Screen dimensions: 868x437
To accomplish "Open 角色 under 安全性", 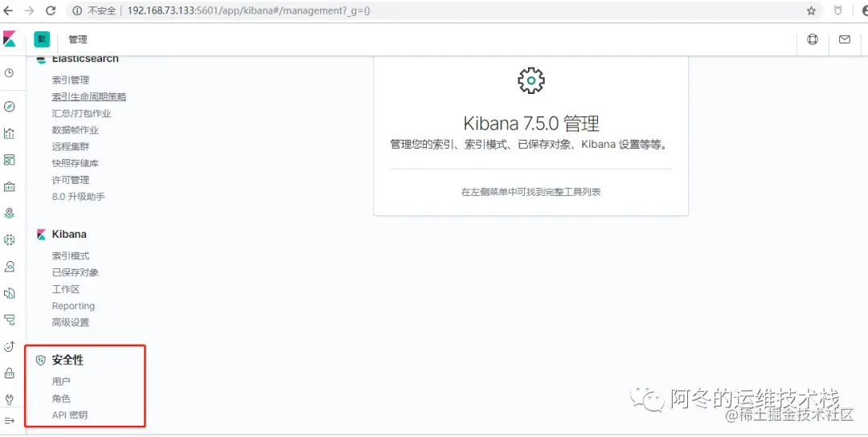I will click(61, 398).
